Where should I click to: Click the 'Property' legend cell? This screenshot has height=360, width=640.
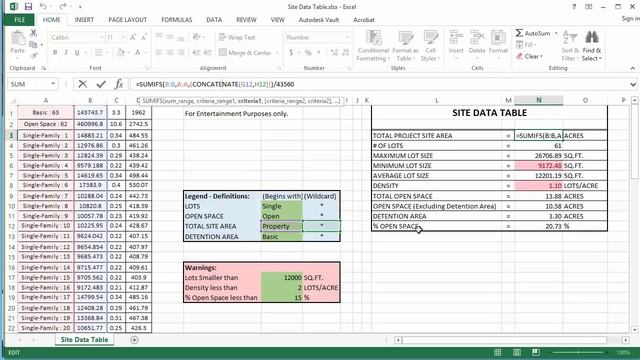282,226
